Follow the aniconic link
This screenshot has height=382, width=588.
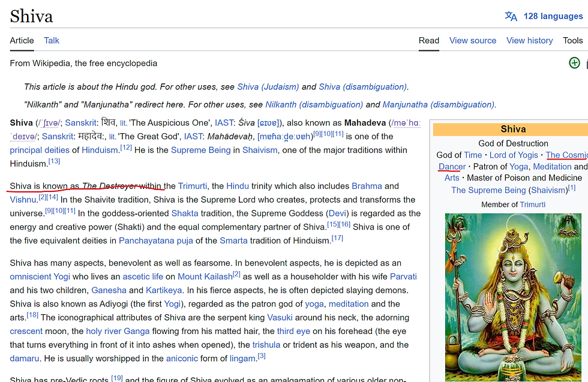coord(182,359)
